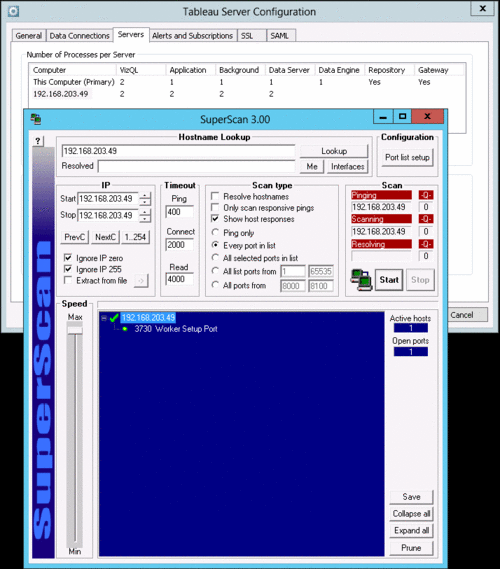Click the arrow button beside Extract from file
Screen dimensions: 500x569
point(141,281)
